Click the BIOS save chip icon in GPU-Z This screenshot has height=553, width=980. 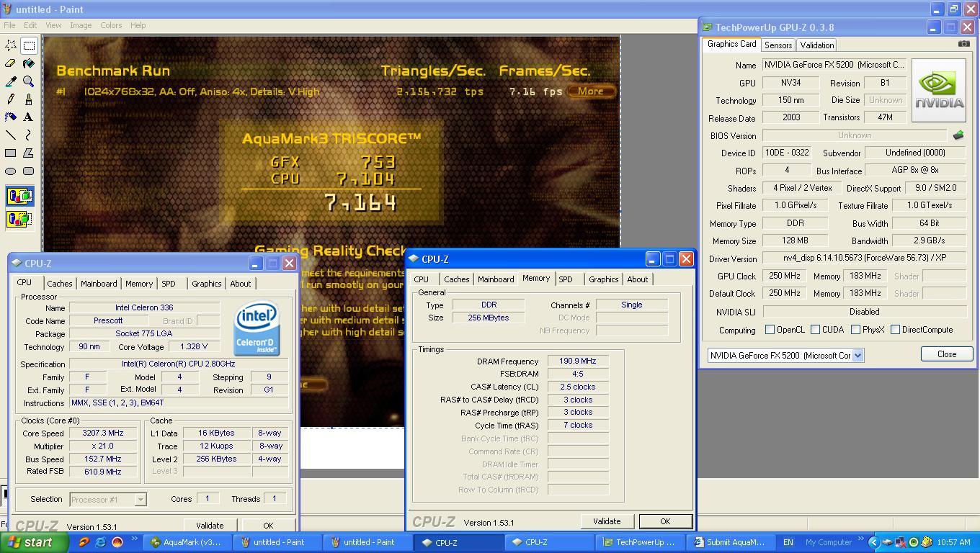[958, 135]
